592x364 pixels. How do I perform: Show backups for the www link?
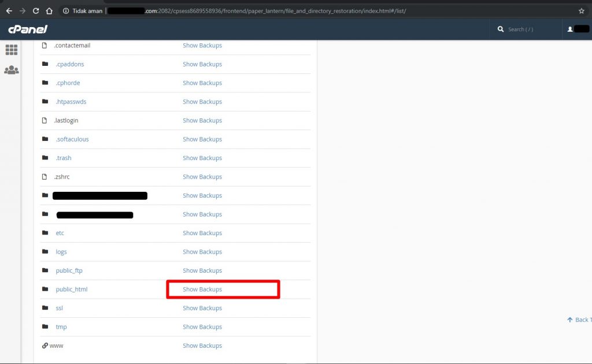coord(202,346)
